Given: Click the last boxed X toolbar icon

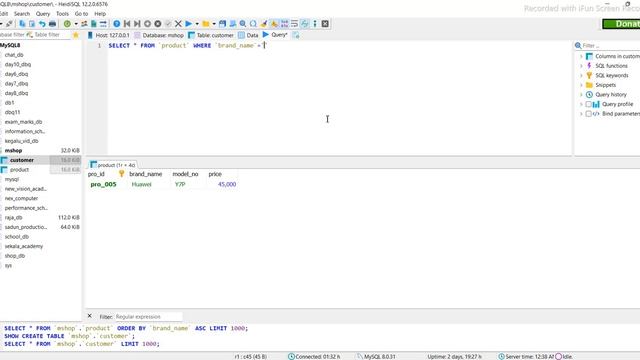Looking at the screenshot, I should 325,24.
